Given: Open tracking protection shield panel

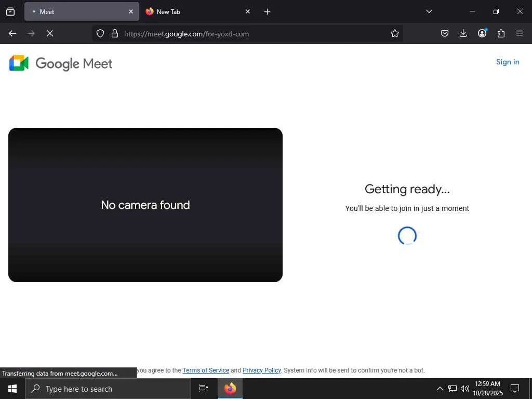Looking at the screenshot, I should tap(100, 34).
